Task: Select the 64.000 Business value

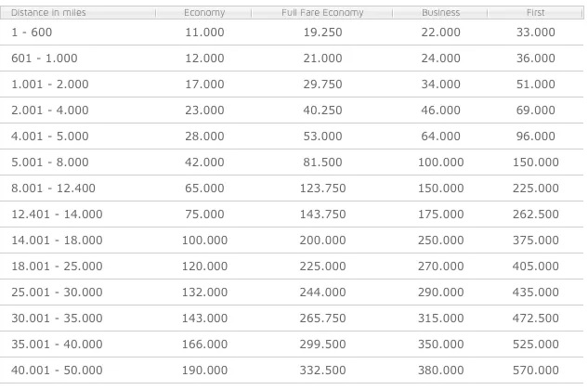Action: coord(440,136)
